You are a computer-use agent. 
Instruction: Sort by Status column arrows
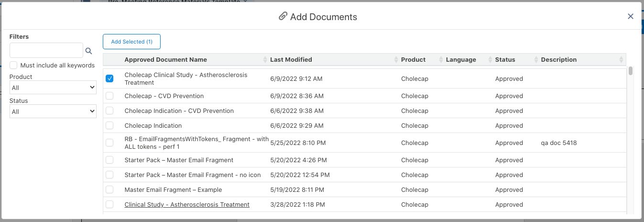(x=536, y=60)
